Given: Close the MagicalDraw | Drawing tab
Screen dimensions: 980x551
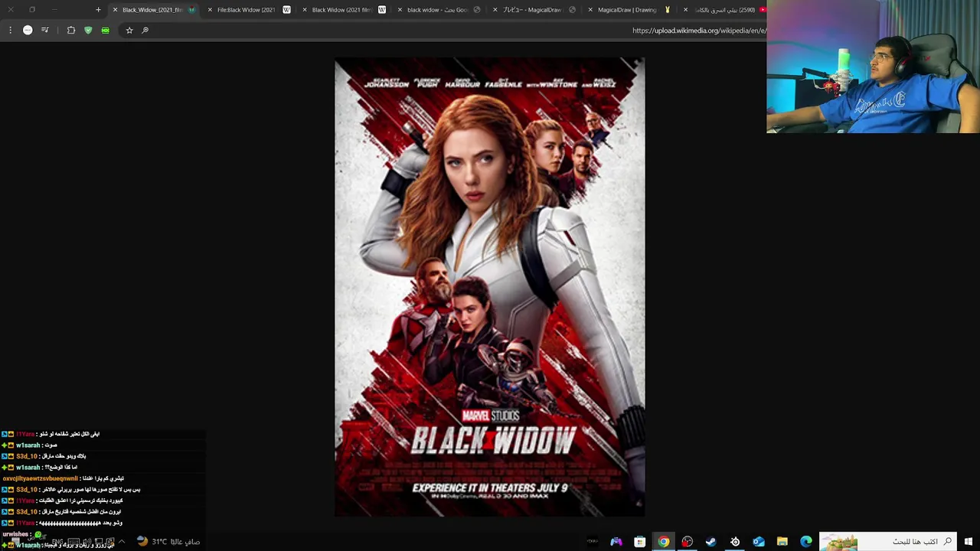Looking at the screenshot, I should point(590,10).
